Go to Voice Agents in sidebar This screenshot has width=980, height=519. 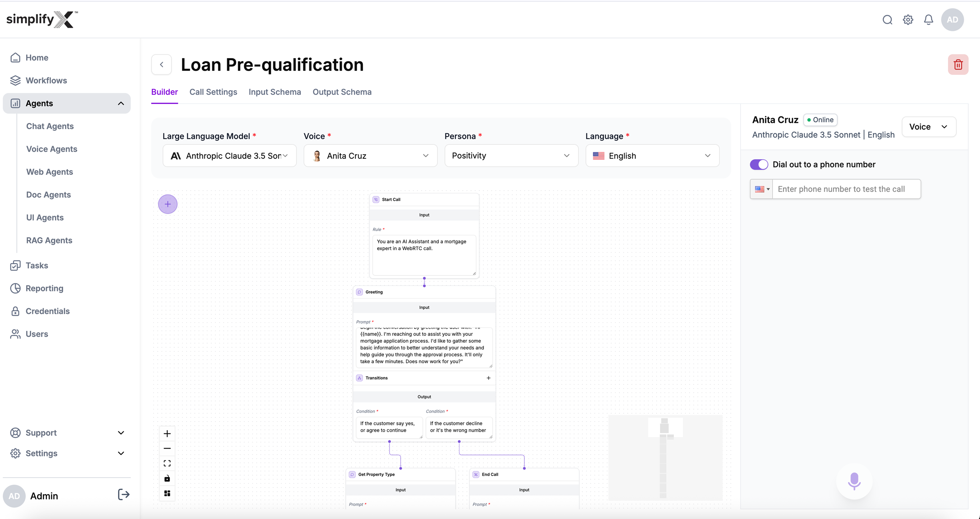(52, 149)
